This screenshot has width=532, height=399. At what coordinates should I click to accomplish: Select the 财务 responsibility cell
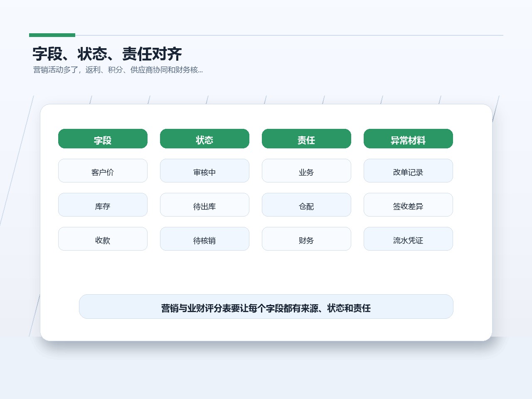pos(306,239)
